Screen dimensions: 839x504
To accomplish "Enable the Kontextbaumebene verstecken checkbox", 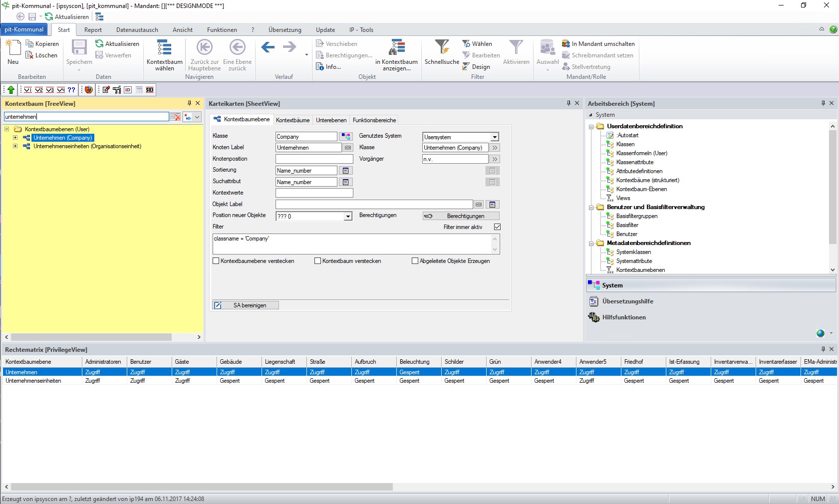I will tap(217, 261).
